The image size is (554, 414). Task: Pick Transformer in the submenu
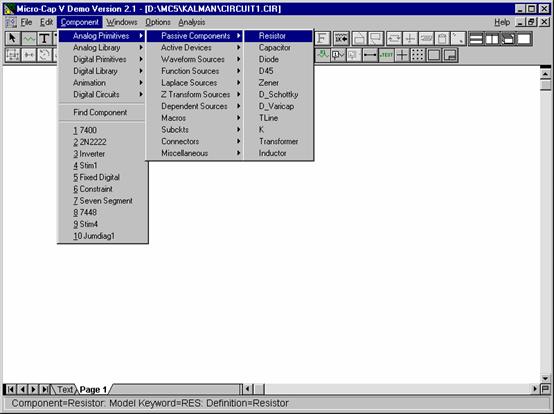click(278, 141)
